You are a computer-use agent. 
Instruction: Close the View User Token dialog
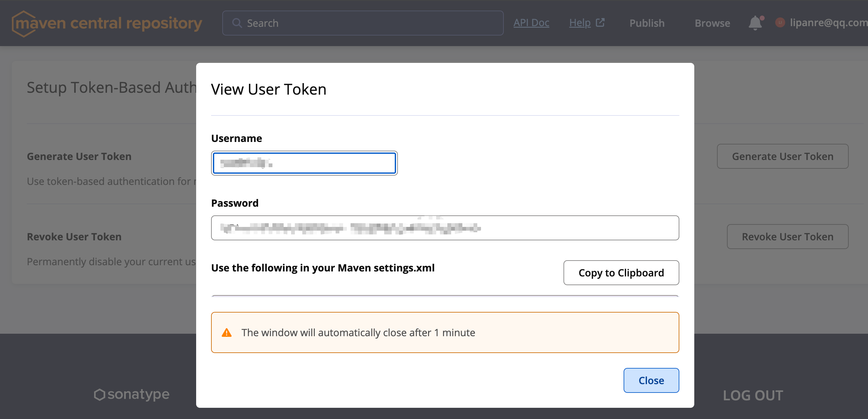(x=651, y=380)
